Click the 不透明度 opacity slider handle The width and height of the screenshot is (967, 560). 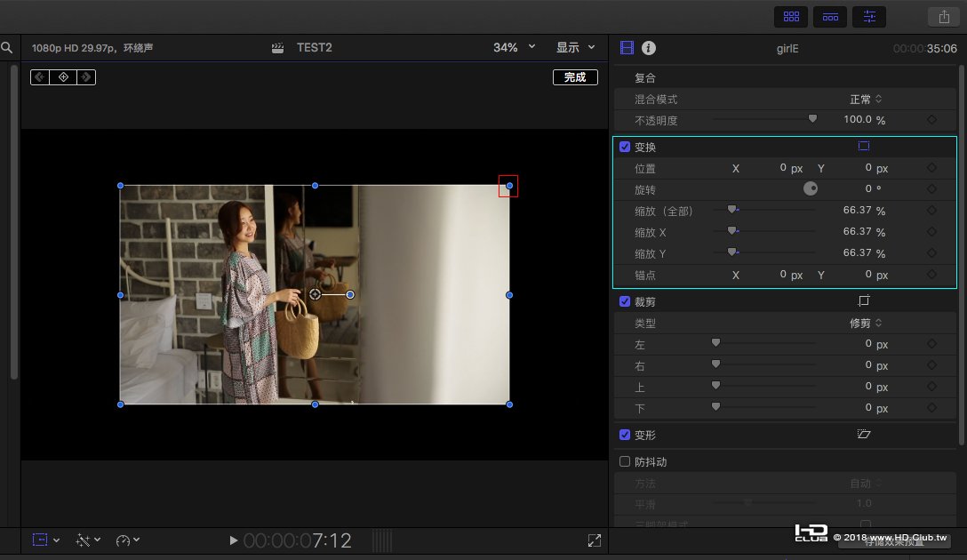[x=812, y=119]
